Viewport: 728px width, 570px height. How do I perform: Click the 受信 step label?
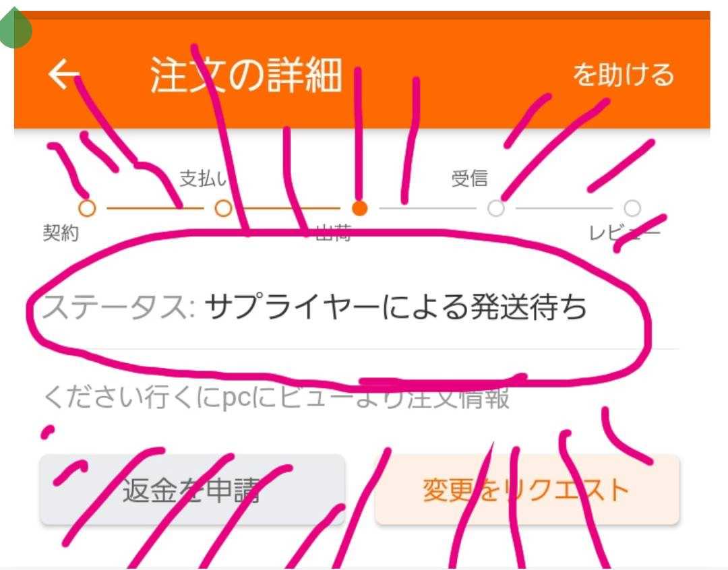click(469, 179)
